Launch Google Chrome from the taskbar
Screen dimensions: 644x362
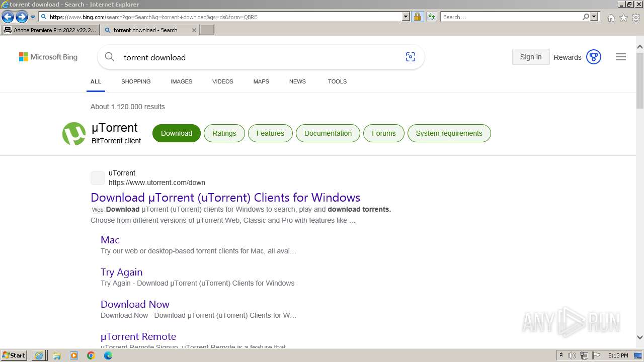(x=91, y=355)
